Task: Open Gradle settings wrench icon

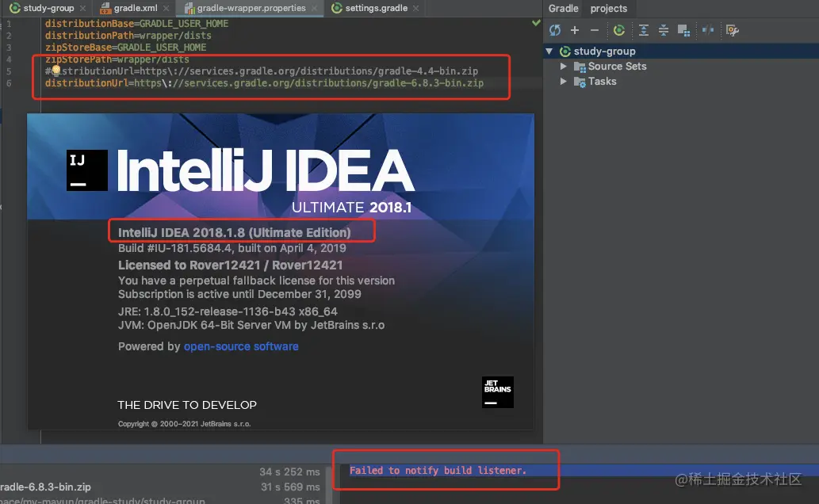Action: (x=733, y=30)
